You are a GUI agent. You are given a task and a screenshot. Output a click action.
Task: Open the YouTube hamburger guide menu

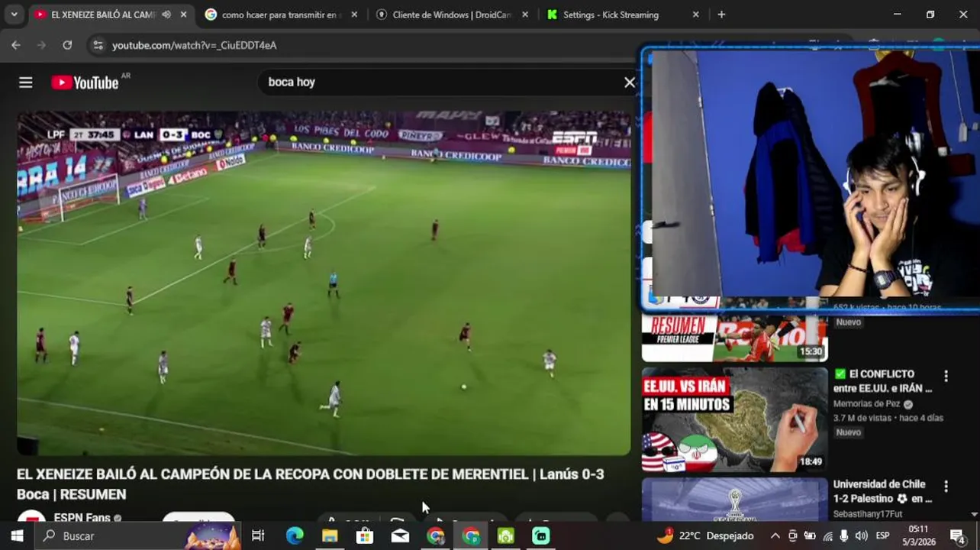(26, 82)
